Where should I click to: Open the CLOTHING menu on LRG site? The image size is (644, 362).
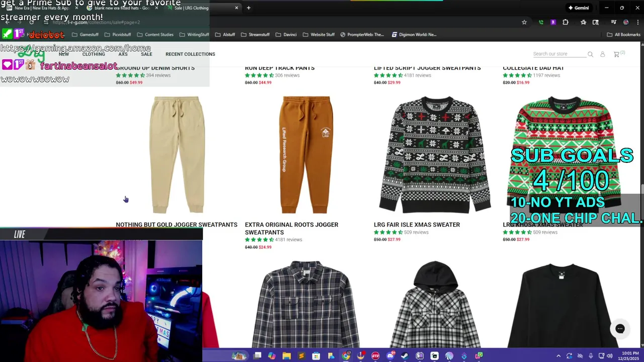tap(94, 54)
